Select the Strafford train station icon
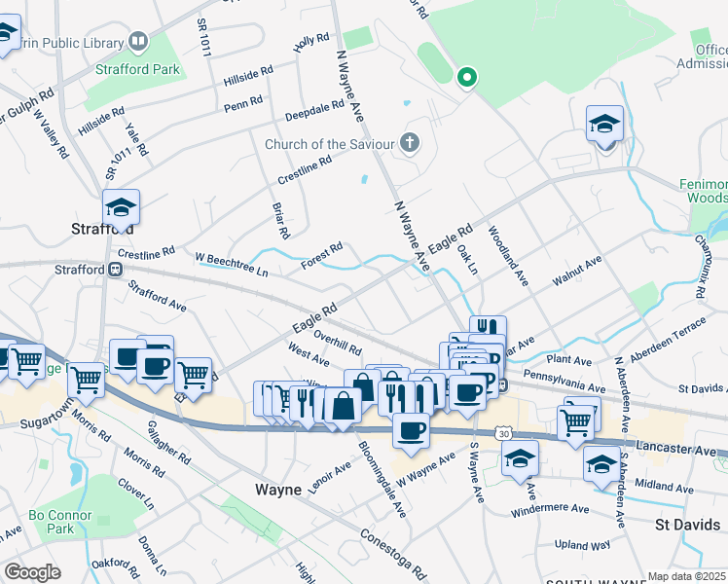The image size is (728, 584). coord(115,270)
